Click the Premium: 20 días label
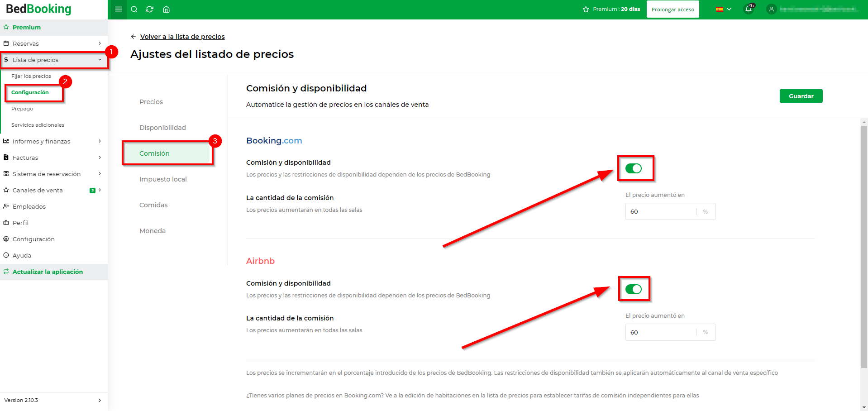Viewport: 868px width, 411px height. (616, 9)
